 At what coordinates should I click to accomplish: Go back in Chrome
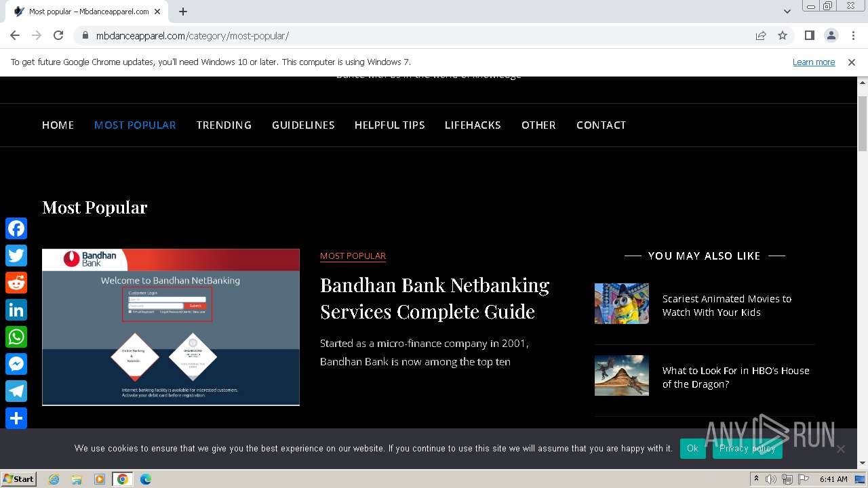[15, 35]
